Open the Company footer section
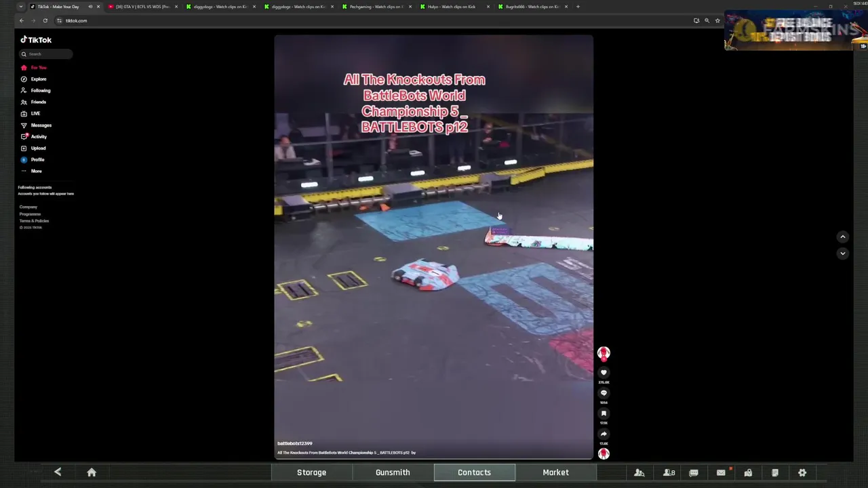This screenshot has height=488, width=868. (28, 207)
